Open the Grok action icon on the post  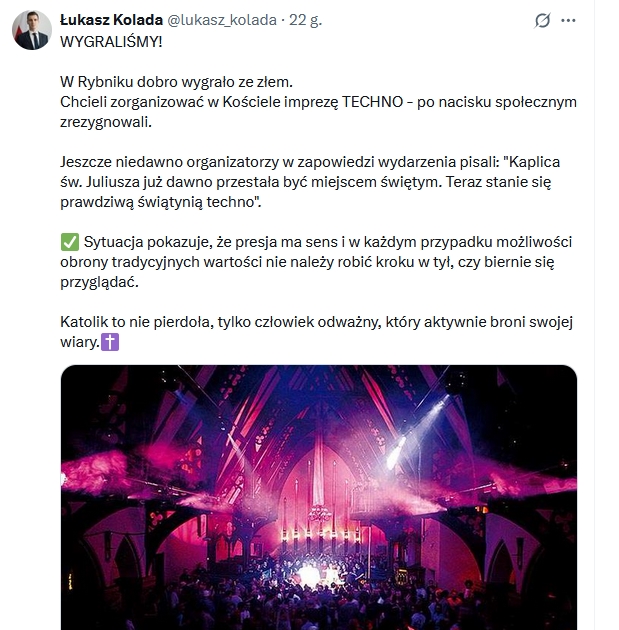coord(543,20)
